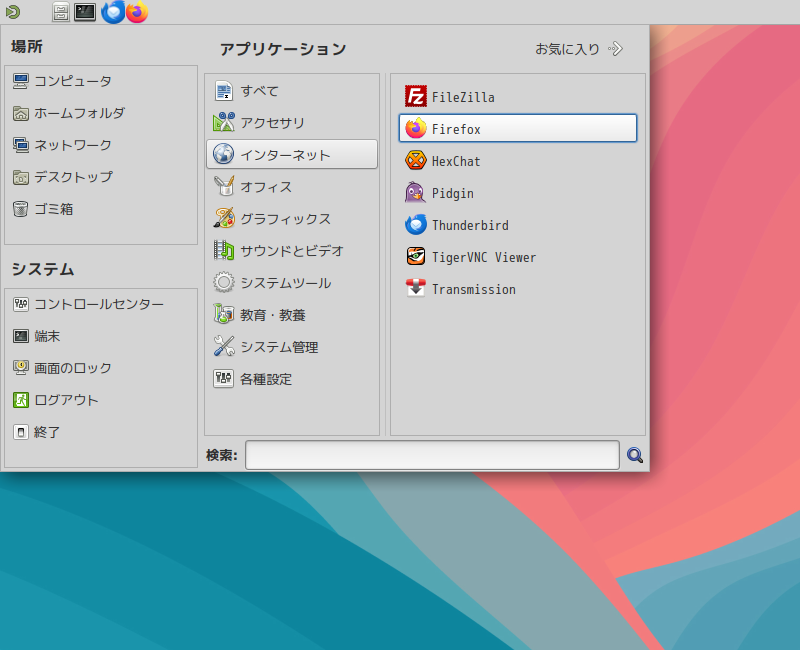Click the FileZilla application icon
The image size is (800, 650).
coord(415,96)
